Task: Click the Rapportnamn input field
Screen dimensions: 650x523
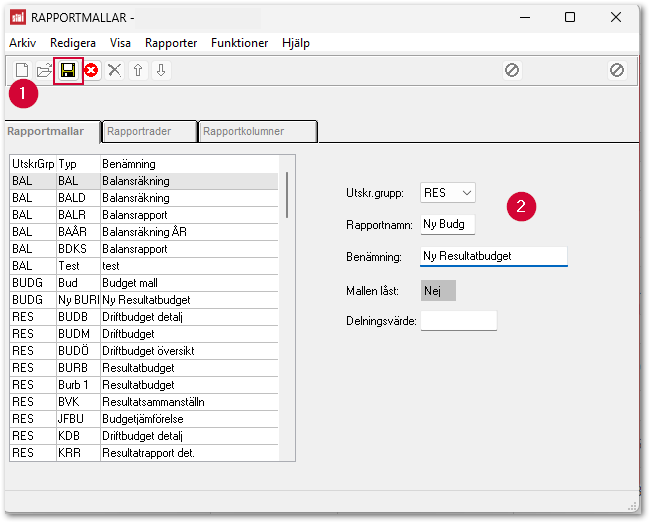Action: click(448, 224)
